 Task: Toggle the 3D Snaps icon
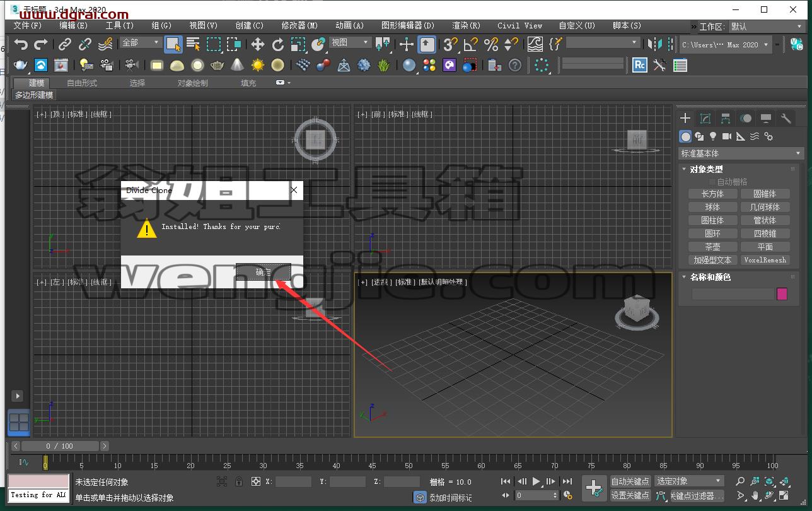click(450, 44)
